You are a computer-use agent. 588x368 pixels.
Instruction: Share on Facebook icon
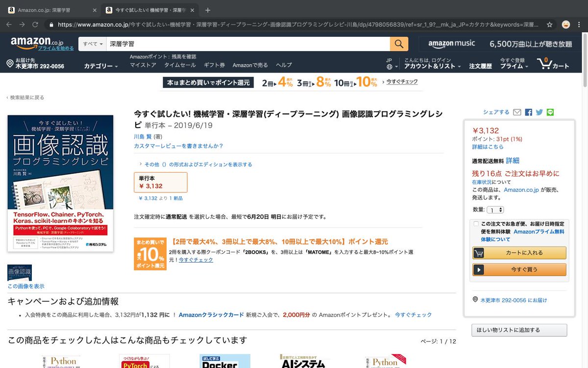point(528,112)
